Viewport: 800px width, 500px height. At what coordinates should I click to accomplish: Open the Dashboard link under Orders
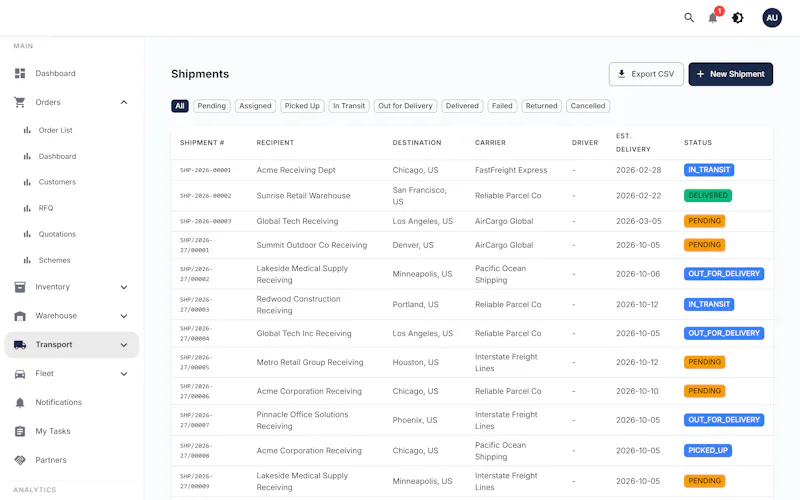pos(57,157)
